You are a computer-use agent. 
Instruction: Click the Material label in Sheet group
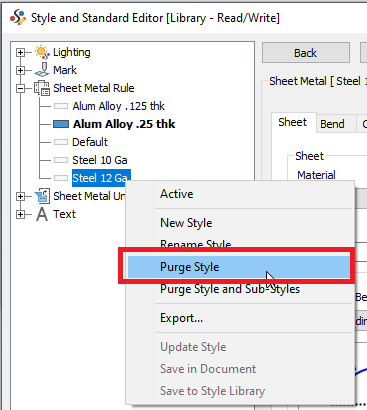point(316,175)
